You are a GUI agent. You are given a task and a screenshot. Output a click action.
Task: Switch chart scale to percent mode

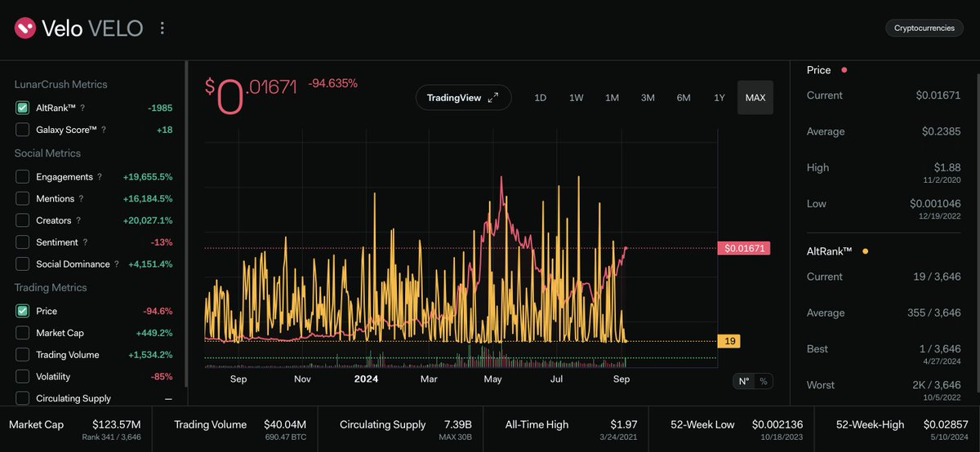pyautogui.click(x=764, y=381)
